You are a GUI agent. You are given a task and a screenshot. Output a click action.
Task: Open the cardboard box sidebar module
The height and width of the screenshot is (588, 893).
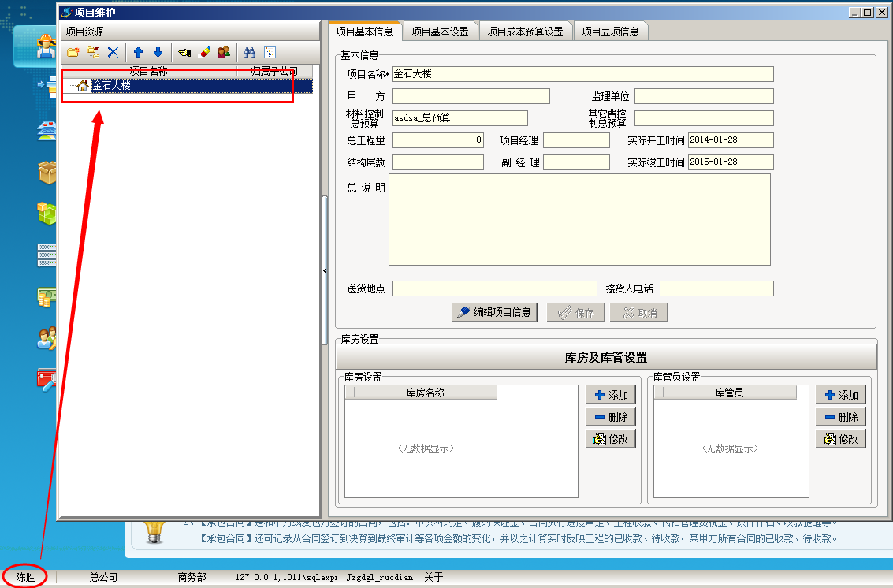47,171
